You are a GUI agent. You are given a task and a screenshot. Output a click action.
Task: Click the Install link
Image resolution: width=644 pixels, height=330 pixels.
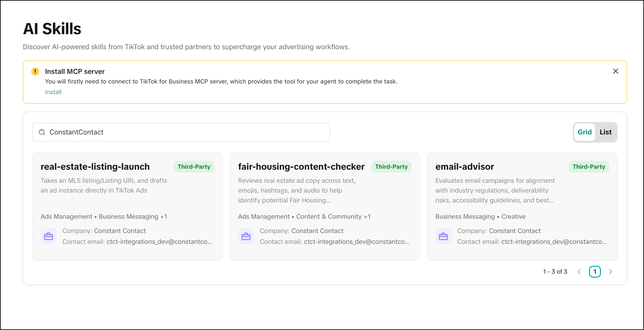pos(53,92)
